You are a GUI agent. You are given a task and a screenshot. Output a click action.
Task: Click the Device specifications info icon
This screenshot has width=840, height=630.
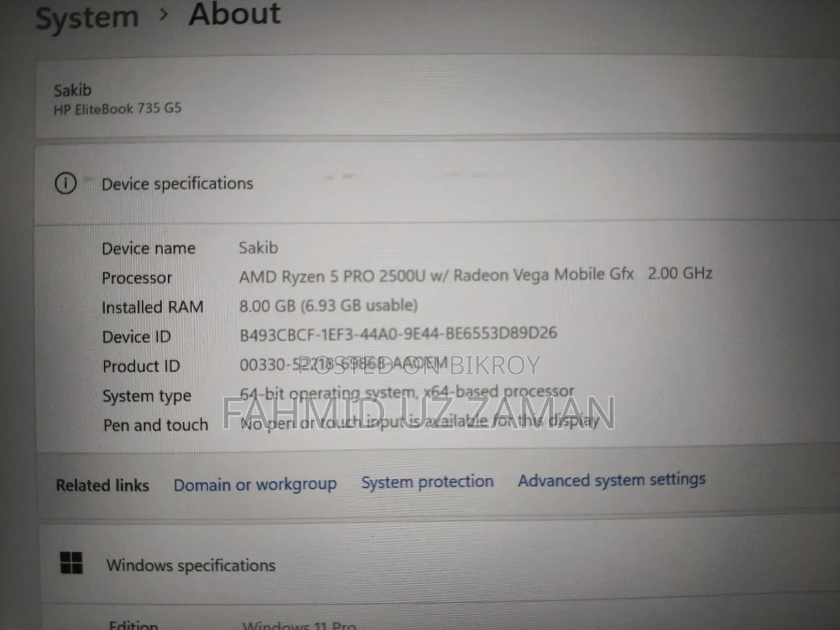[x=66, y=183]
